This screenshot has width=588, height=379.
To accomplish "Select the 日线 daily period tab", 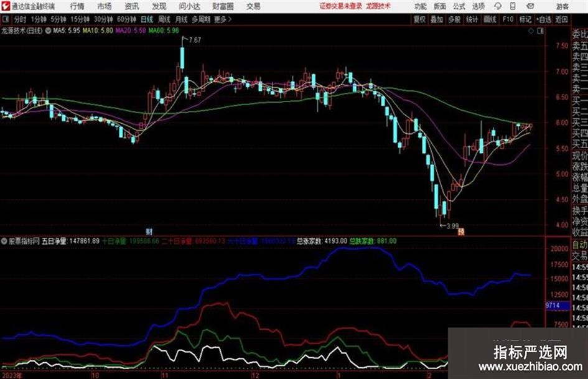I will 147,19.
